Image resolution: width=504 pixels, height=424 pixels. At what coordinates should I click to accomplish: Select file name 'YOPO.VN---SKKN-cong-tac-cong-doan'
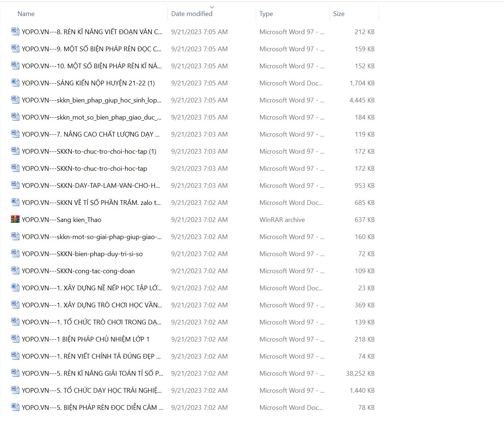pyautogui.click(x=78, y=271)
